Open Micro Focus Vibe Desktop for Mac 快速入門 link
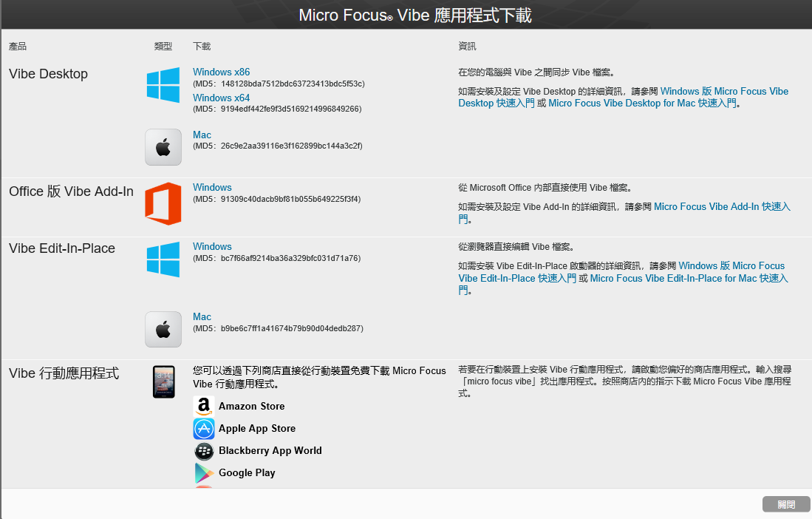This screenshot has height=519, width=812. [642, 103]
